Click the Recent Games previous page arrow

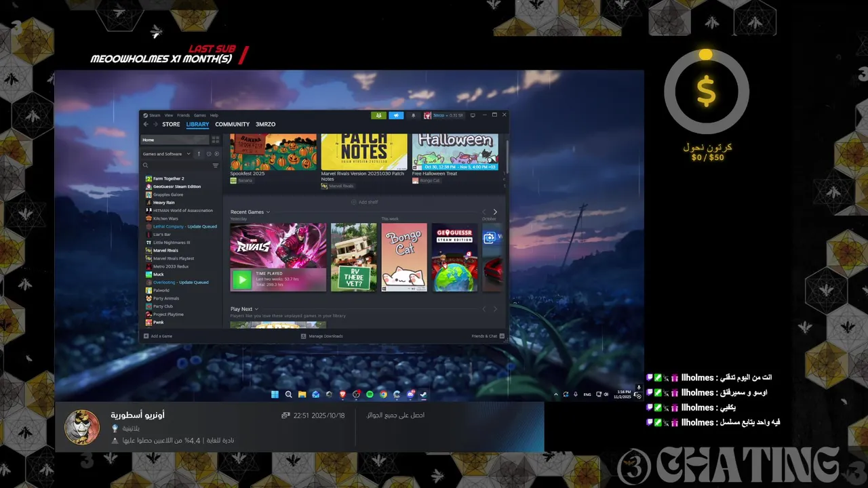pyautogui.click(x=484, y=212)
